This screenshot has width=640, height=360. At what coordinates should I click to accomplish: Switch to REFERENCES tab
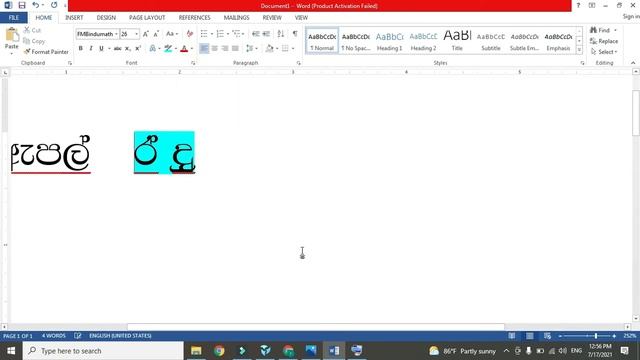click(194, 18)
